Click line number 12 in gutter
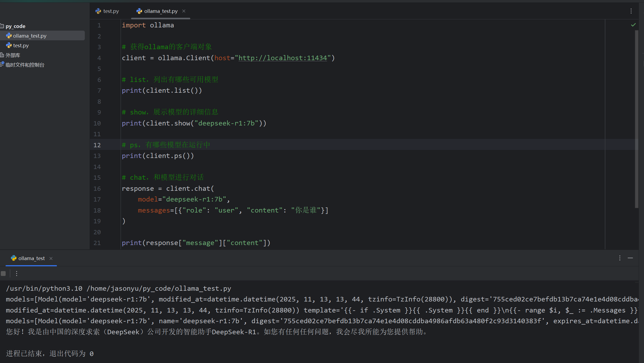644x363 pixels. pyautogui.click(x=97, y=145)
